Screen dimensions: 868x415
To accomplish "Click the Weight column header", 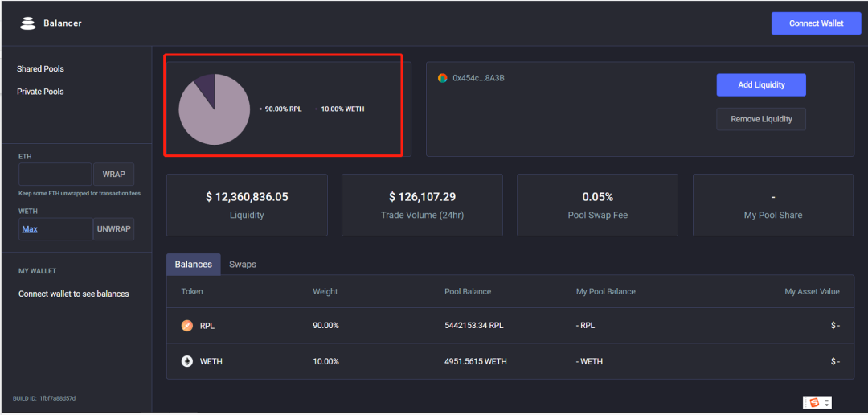I will (325, 291).
